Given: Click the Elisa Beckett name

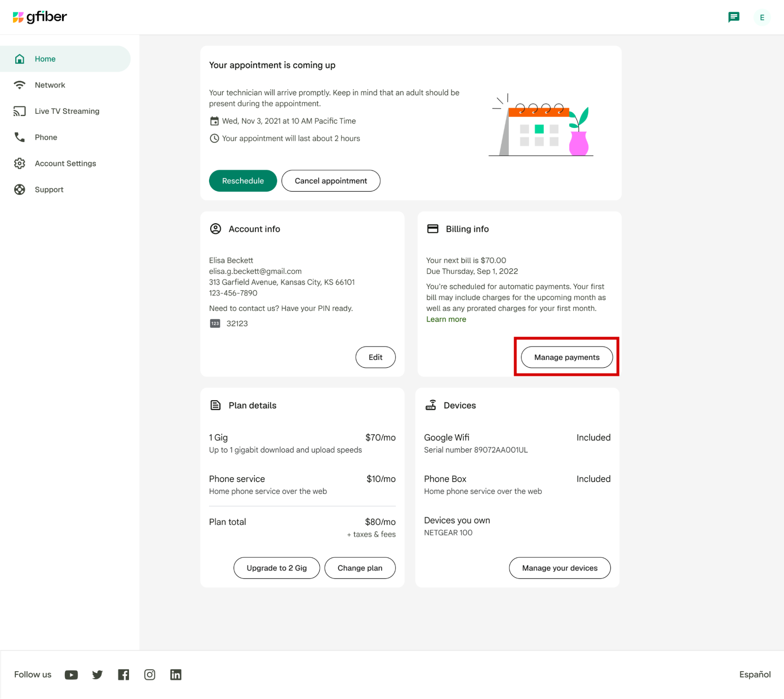Looking at the screenshot, I should pyautogui.click(x=231, y=260).
